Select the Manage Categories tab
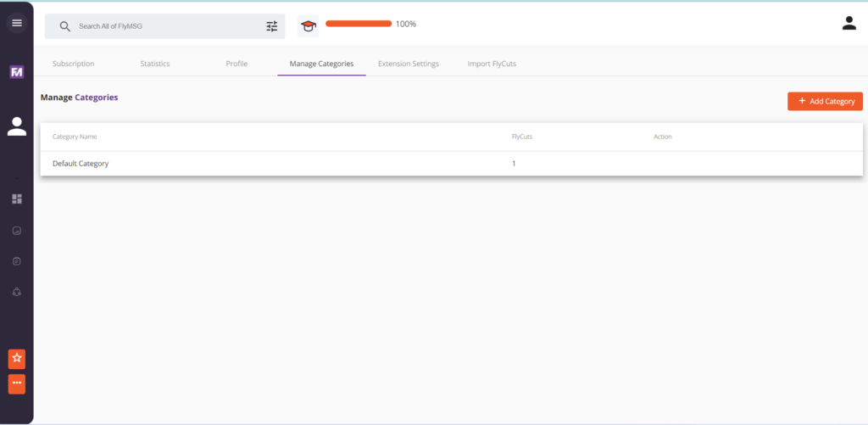Image resolution: width=868 pixels, height=425 pixels. point(321,64)
